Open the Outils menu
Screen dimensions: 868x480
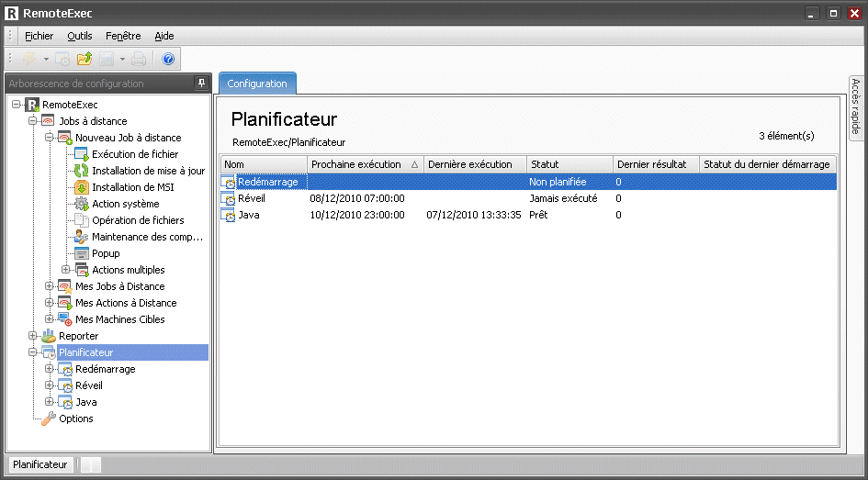(x=80, y=36)
